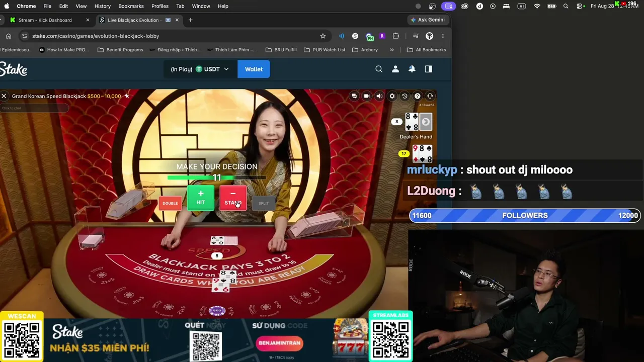Open Chrome media controls icon
The width and height of the screenshot is (644, 362).
[x=416, y=36]
